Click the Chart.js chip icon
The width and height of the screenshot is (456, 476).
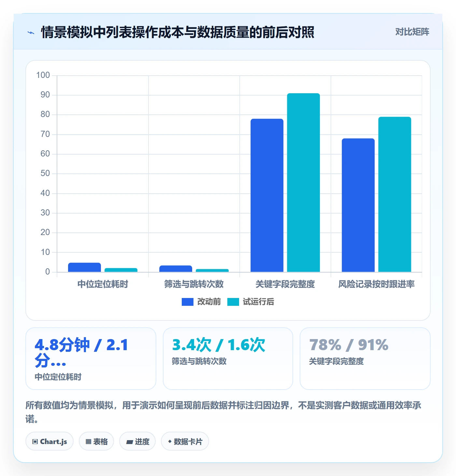35,442
